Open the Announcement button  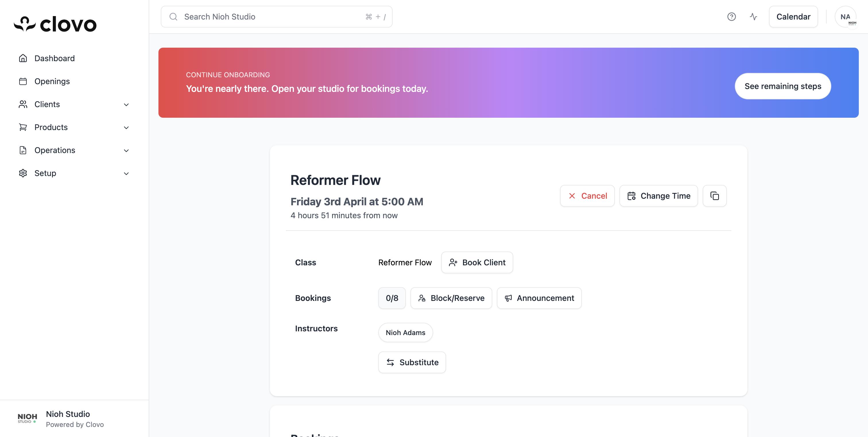tap(539, 298)
